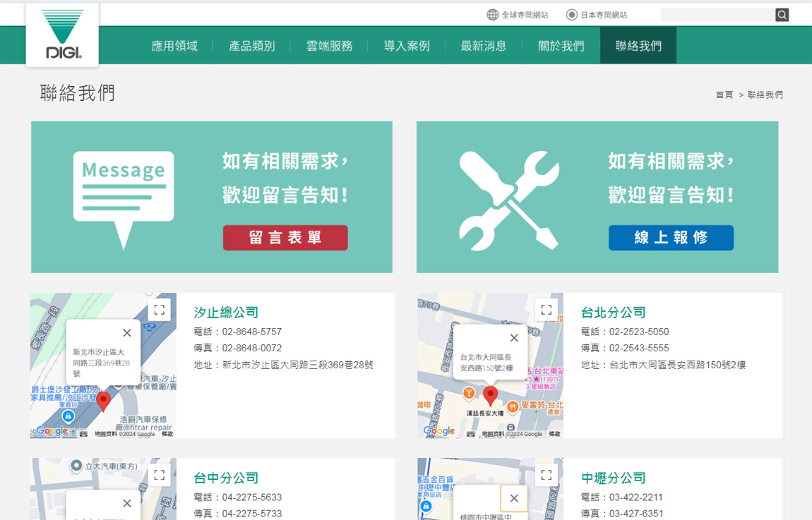Image resolution: width=812 pixels, height=520 pixels.
Task: Toggle fullscreen on 汐止總公司 map
Action: tap(160, 310)
